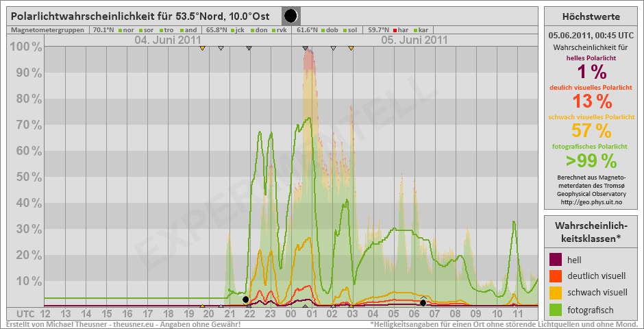Click the green 'dob' station status square

coord(323,30)
